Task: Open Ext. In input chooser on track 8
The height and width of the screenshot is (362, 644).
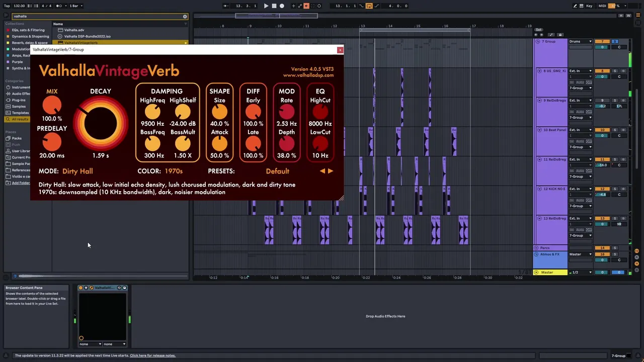Action: click(581, 71)
